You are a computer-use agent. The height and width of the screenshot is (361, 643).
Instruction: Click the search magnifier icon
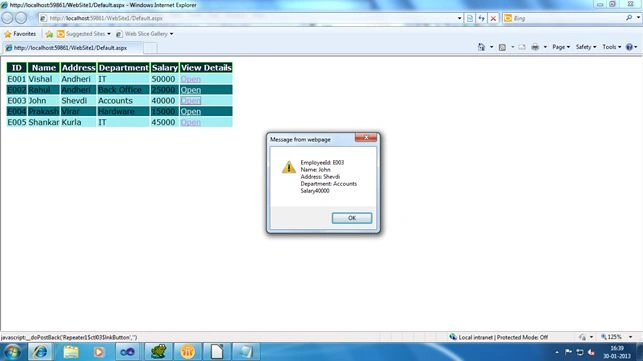(629, 18)
